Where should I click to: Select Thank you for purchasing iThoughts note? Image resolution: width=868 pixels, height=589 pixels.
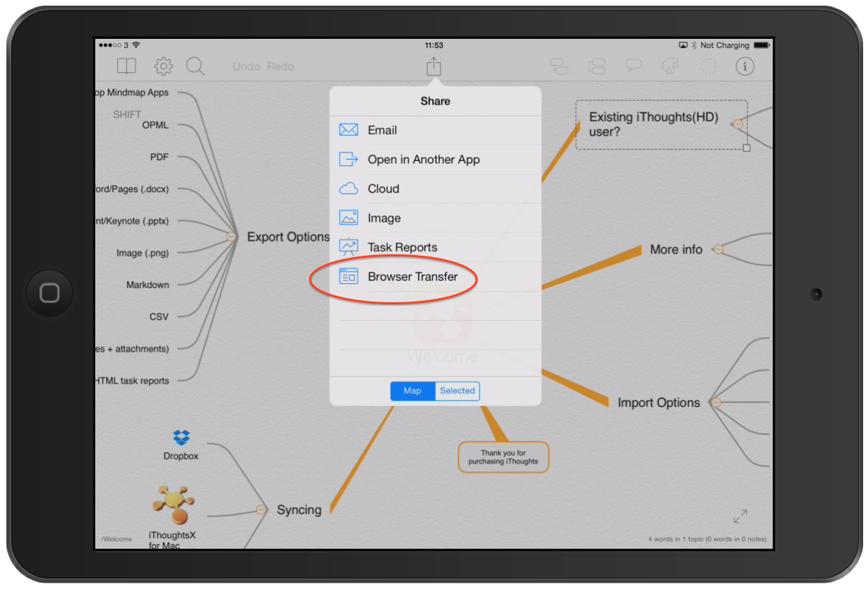(503, 457)
